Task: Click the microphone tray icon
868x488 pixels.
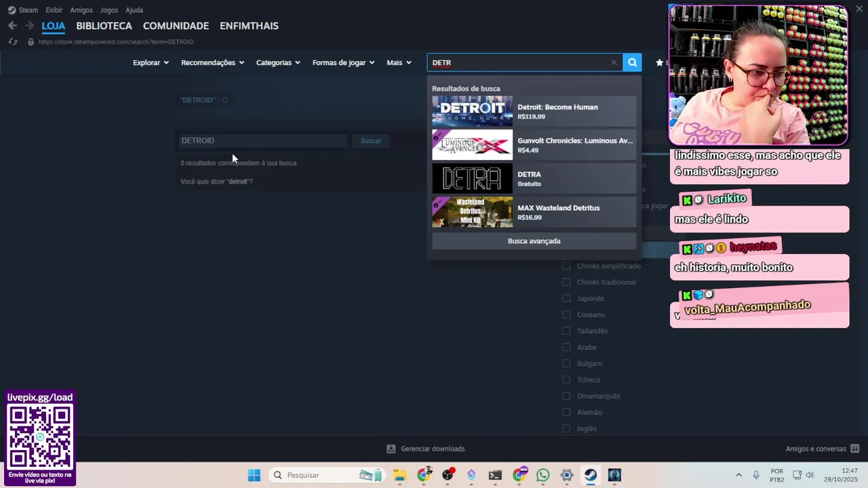Action: (756, 475)
